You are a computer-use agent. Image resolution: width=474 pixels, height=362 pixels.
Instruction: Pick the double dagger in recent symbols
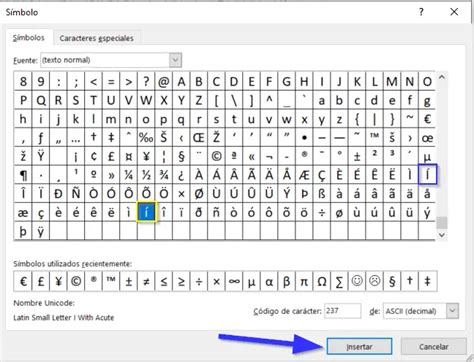(x=427, y=282)
